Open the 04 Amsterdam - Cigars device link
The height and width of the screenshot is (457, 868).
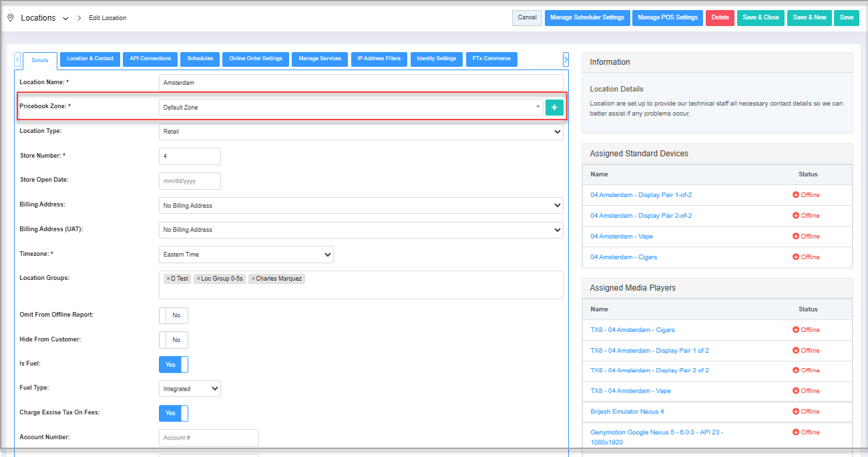click(624, 257)
